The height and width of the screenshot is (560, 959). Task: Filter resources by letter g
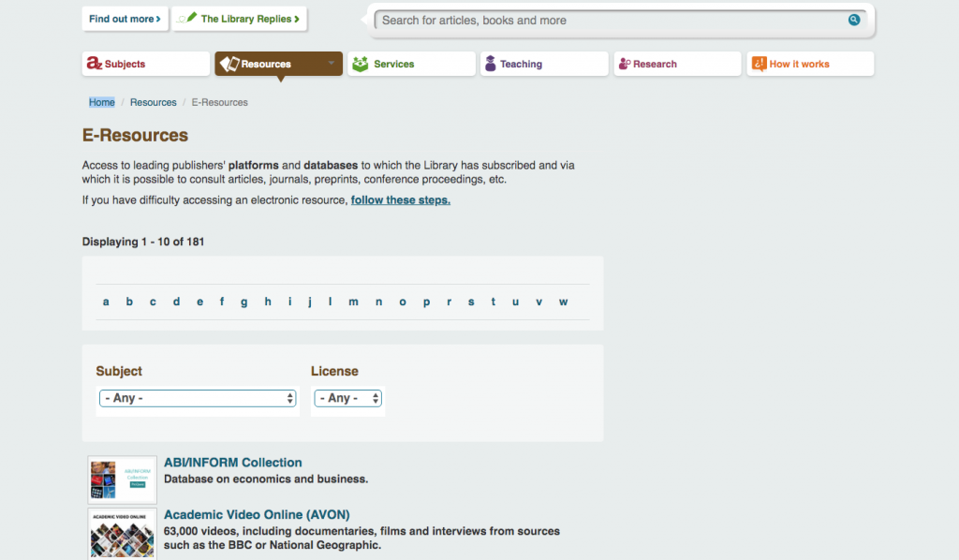pos(244,302)
